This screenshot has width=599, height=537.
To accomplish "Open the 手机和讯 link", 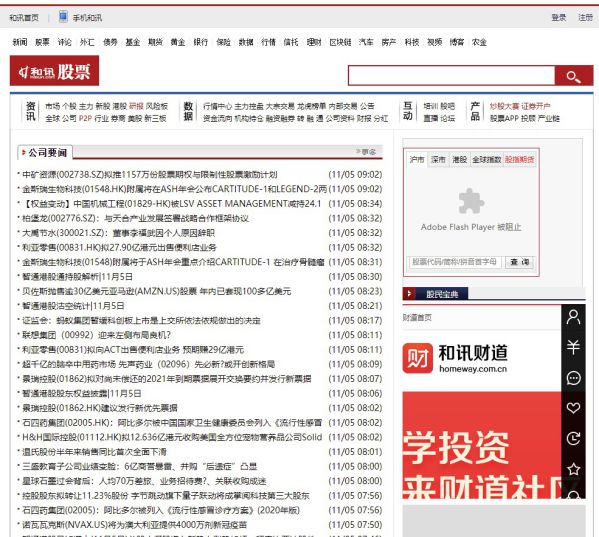I will [x=87, y=18].
